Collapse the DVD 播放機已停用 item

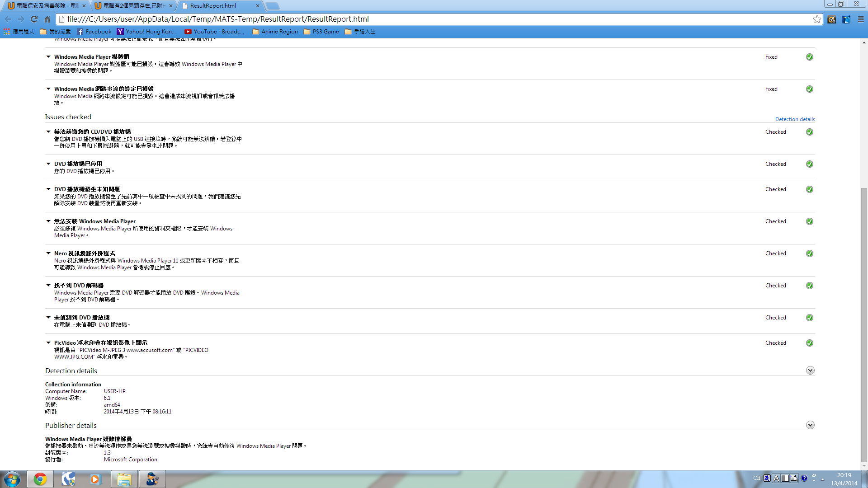pyautogui.click(x=48, y=164)
